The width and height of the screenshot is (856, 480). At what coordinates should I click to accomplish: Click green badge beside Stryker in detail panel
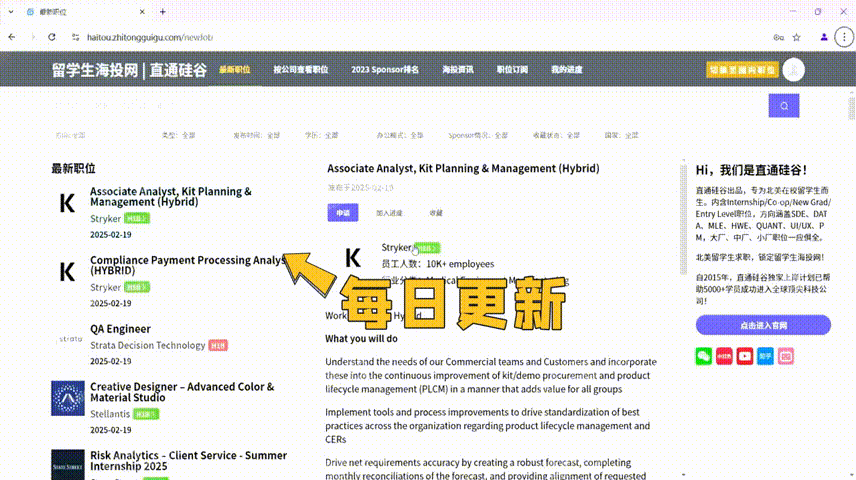pos(426,248)
